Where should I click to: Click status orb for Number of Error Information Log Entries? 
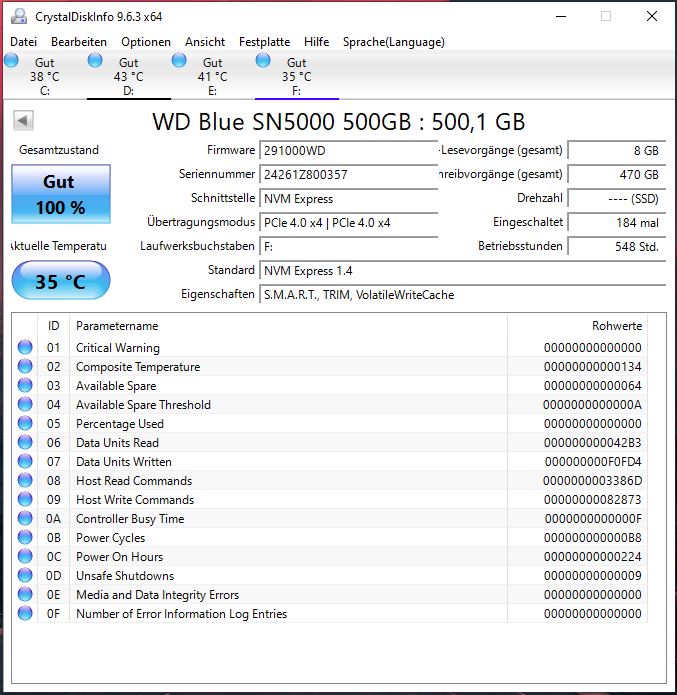point(25,613)
